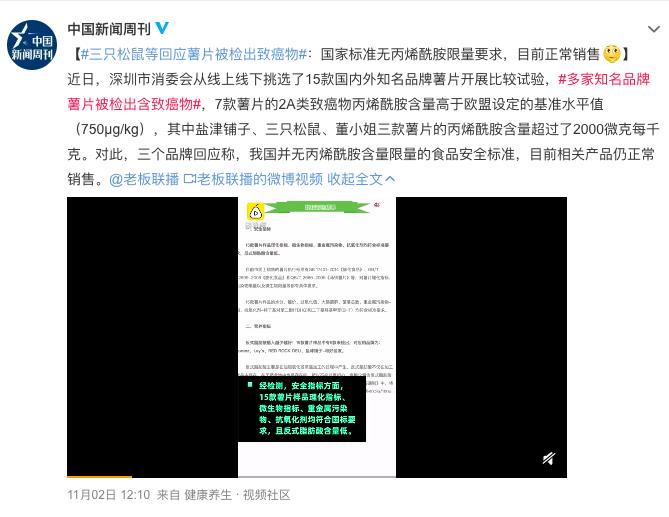669x517 pixels.
Task: Play the embedded chip report video
Action: 317,337
